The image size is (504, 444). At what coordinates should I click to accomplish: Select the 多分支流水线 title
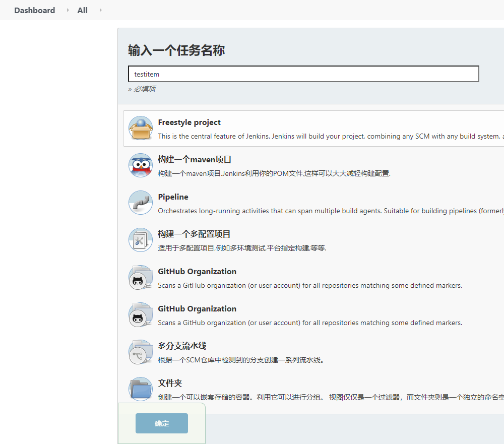pos(182,346)
